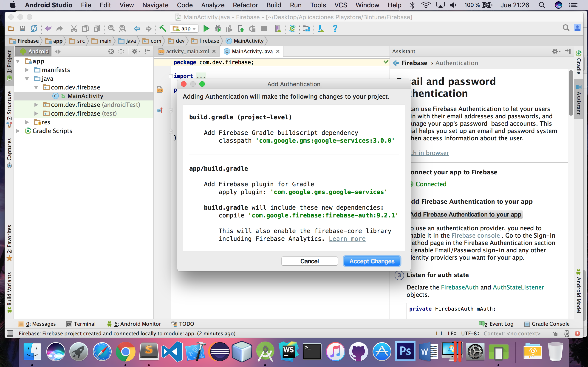Viewport: 588px width, 367px height.
Task: Open the Refactor menu
Action: (245, 5)
